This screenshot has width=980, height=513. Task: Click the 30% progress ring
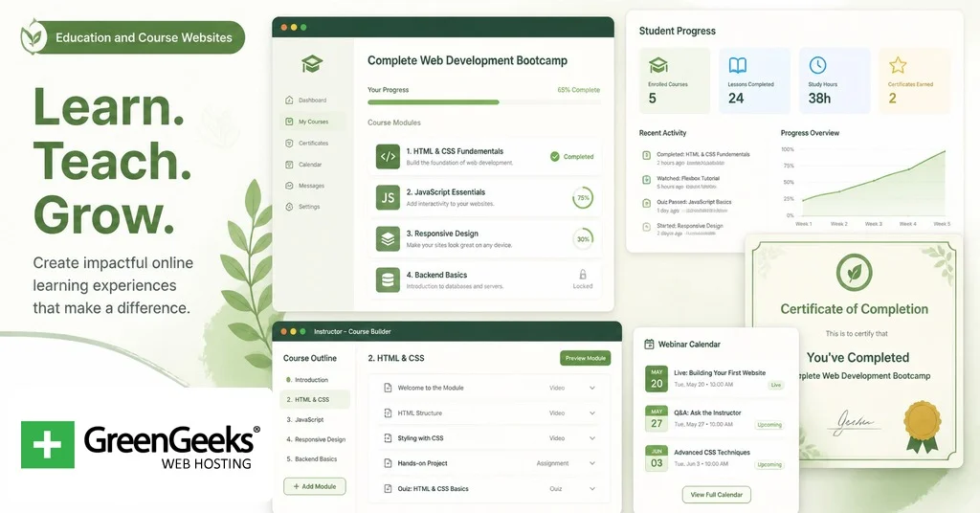point(583,238)
